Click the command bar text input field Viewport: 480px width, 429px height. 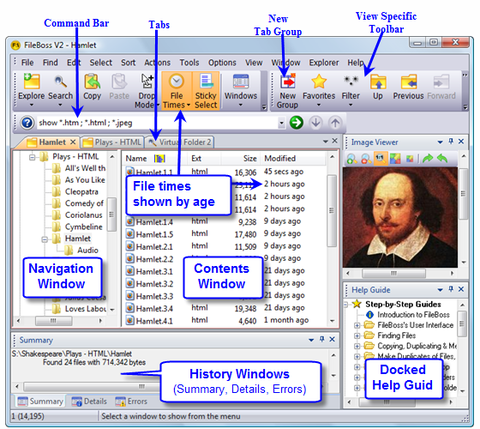click(x=158, y=123)
